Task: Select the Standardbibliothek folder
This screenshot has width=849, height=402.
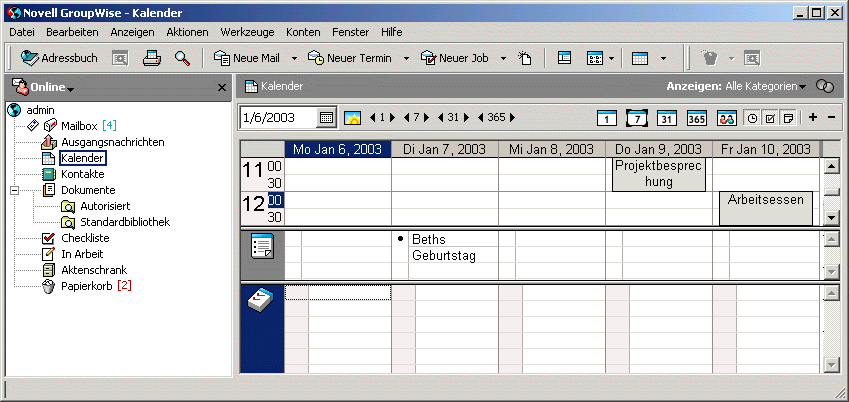Action: tap(125, 222)
